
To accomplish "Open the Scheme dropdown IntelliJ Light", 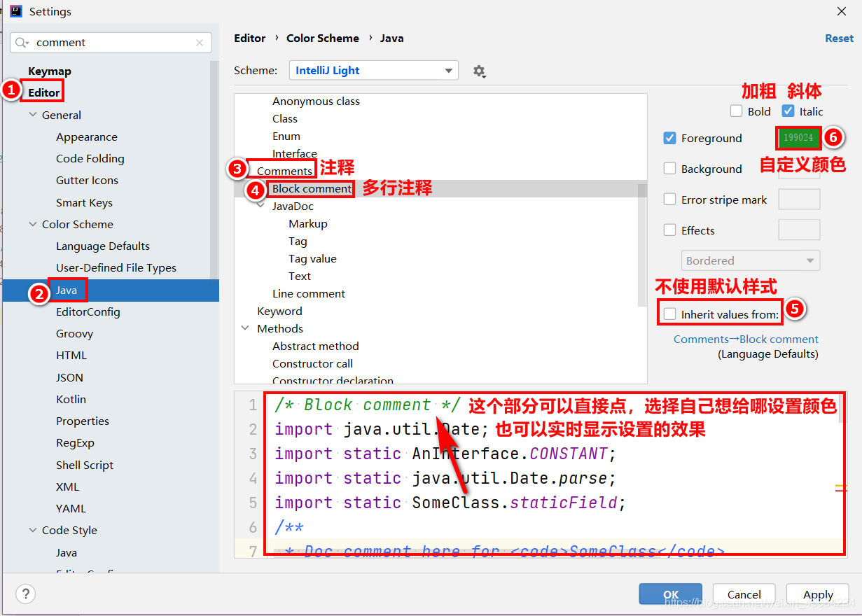I will [374, 71].
